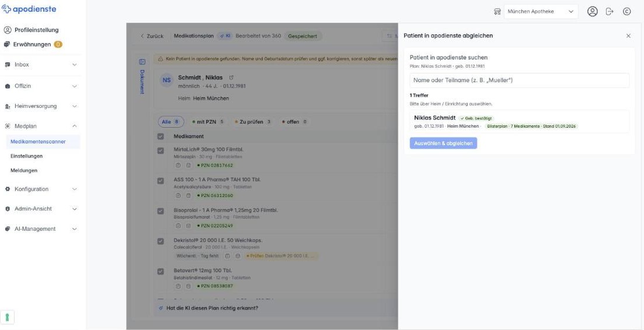Click the first small icon under MirtaLich 30mg

tap(178, 165)
